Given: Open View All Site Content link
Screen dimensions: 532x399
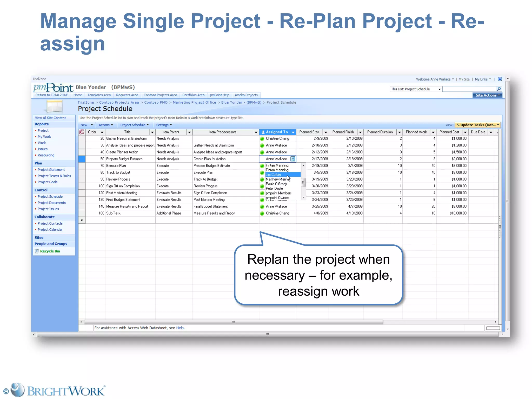Looking at the screenshot, I should point(50,118).
